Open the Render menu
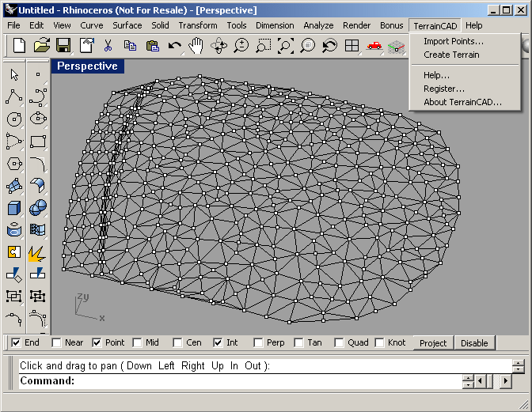Screen dimensions: 532x412 [356, 25]
